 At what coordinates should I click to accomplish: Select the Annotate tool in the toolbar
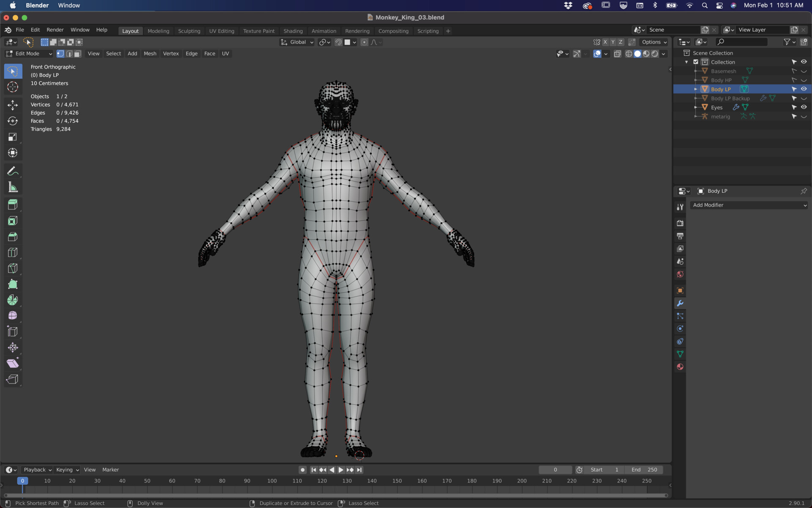[13, 171]
